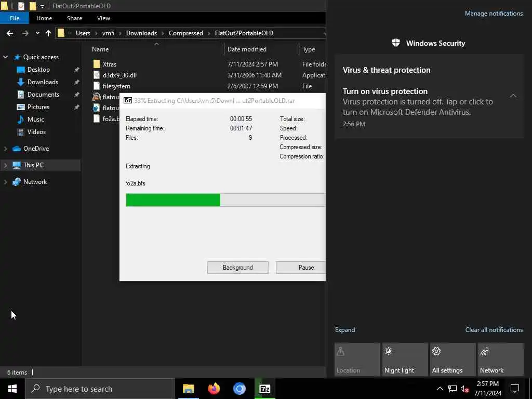Open the Share ribbon tab
The width and height of the screenshot is (532, 399).
(74, 18)
